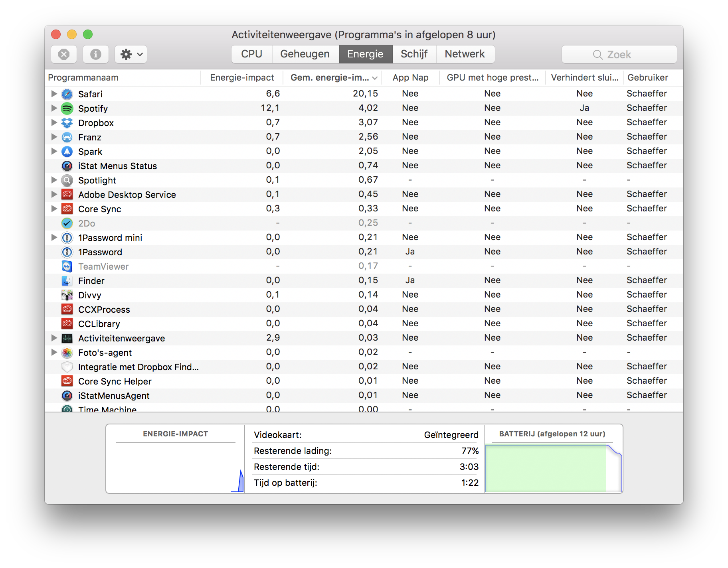Expand the Adobe Desktop Service row
Viewport: 728px width, 568px height.
click(54, 194)
